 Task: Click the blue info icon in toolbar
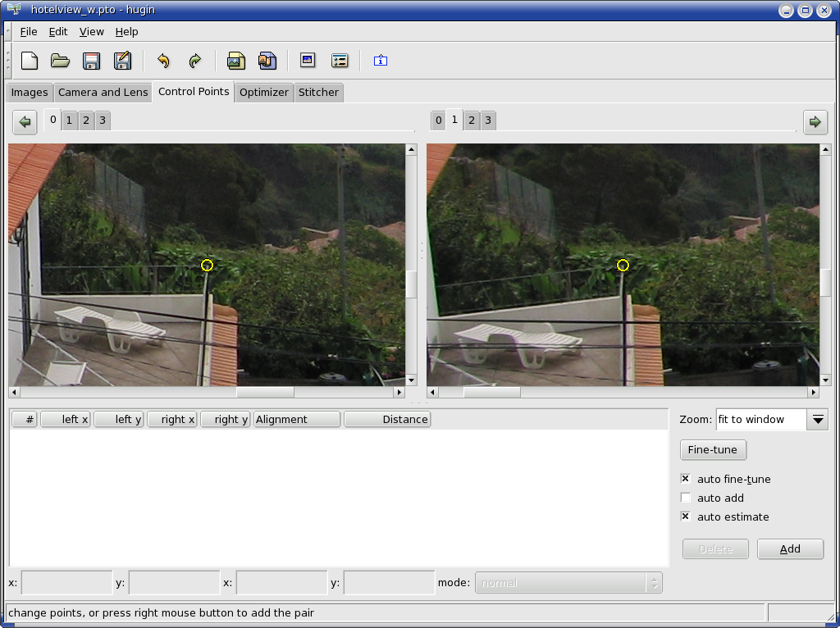click(x=381, y=61)
